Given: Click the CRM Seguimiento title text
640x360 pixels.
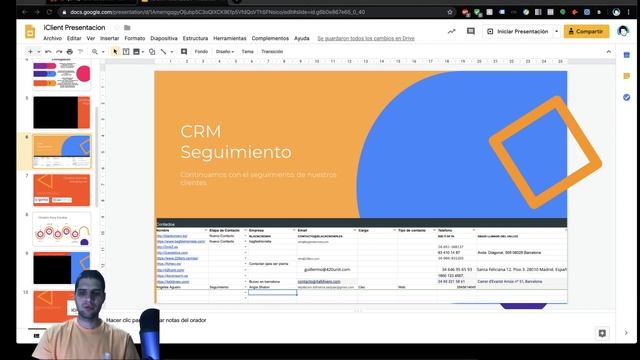Looking at the screenshot, I should coord(236,142).
